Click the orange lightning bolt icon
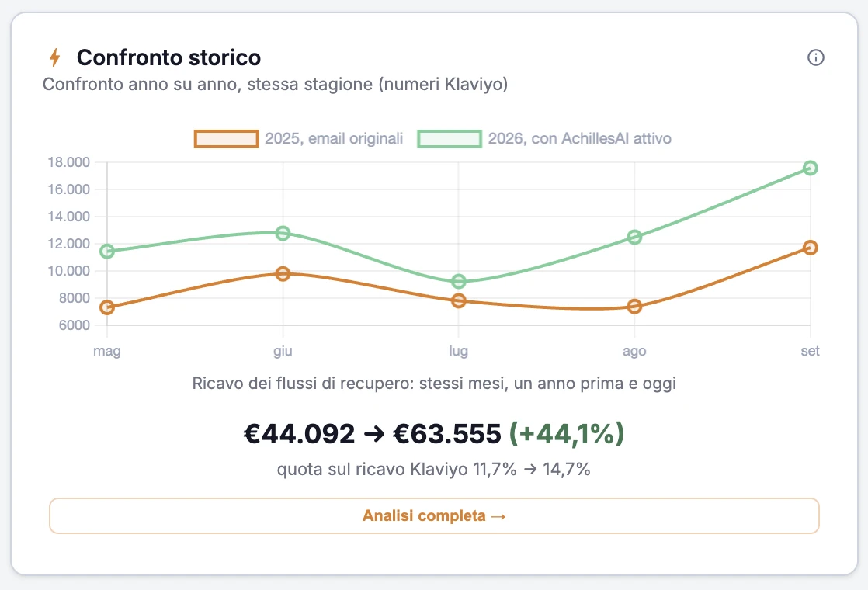The height and width of the screenshot is (590, 868). click(54, 57)
